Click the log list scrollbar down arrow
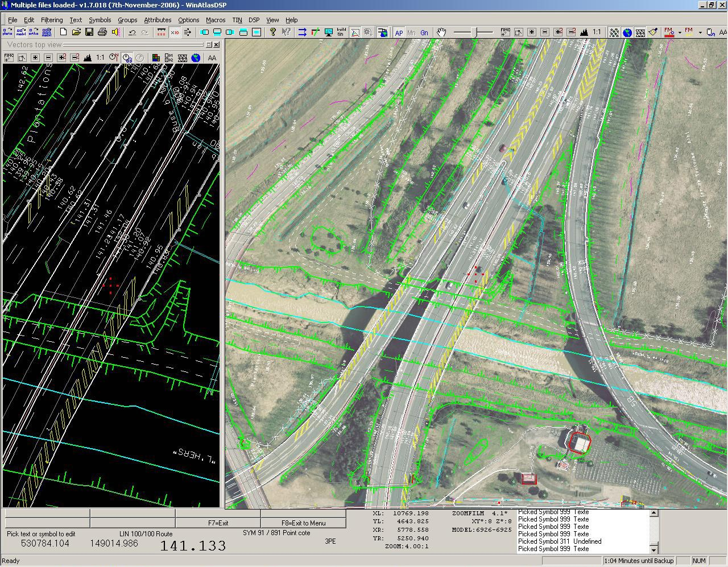 654,549
